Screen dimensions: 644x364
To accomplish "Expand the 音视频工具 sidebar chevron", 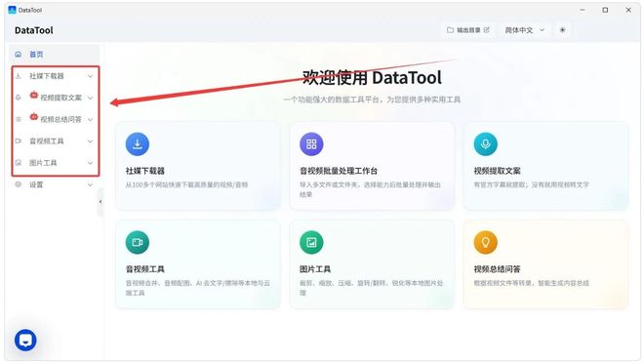I will (91, 142).
